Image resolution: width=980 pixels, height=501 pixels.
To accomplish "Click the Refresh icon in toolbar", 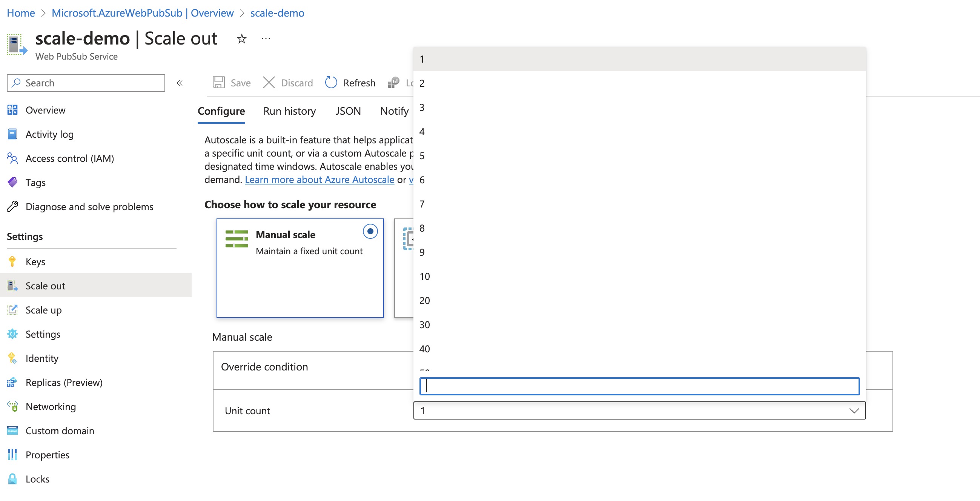I will (330, 82).
